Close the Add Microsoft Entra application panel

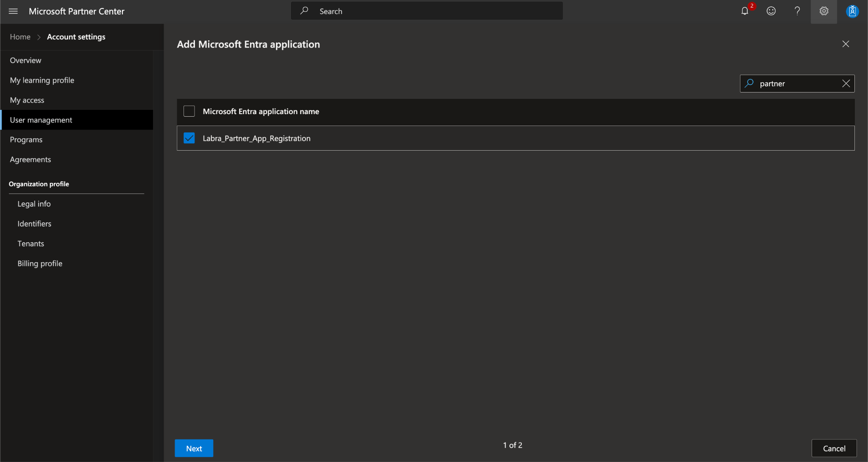tap(846, 44)
